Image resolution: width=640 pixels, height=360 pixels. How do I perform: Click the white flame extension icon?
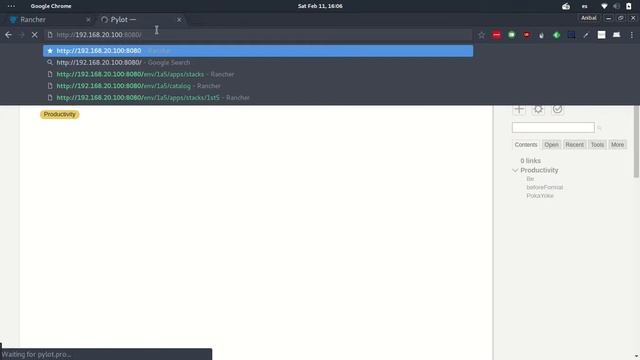(x=542, y=35)
